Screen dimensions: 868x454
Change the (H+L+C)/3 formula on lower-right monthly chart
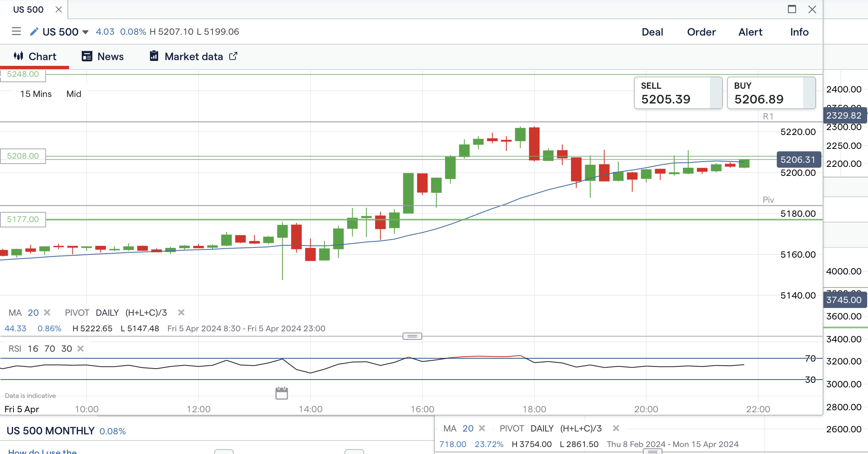tap(581, 429)
